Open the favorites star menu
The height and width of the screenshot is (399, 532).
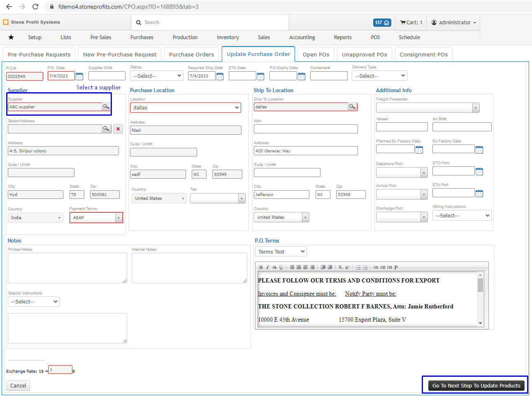click(x=11, y=37)
